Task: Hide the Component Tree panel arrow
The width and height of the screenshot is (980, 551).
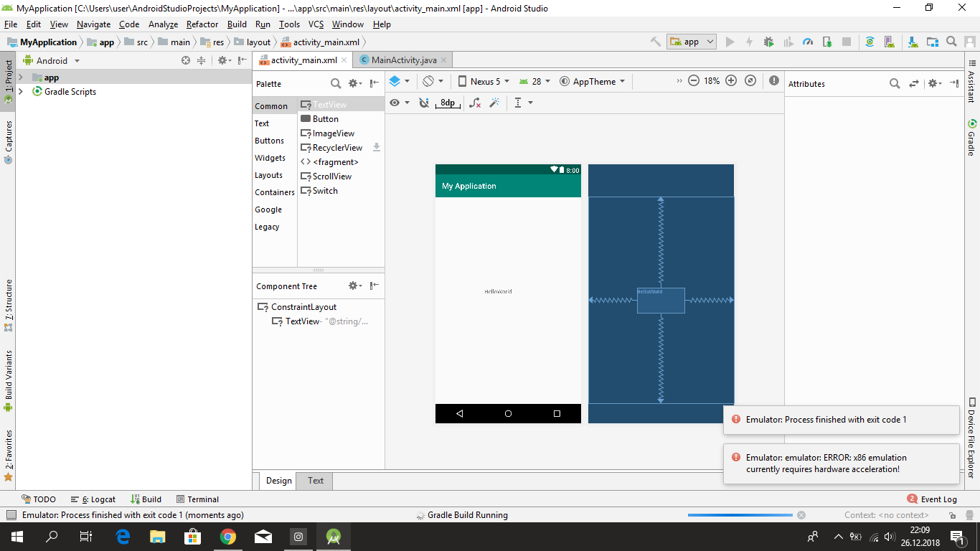Action: [374, 286]
